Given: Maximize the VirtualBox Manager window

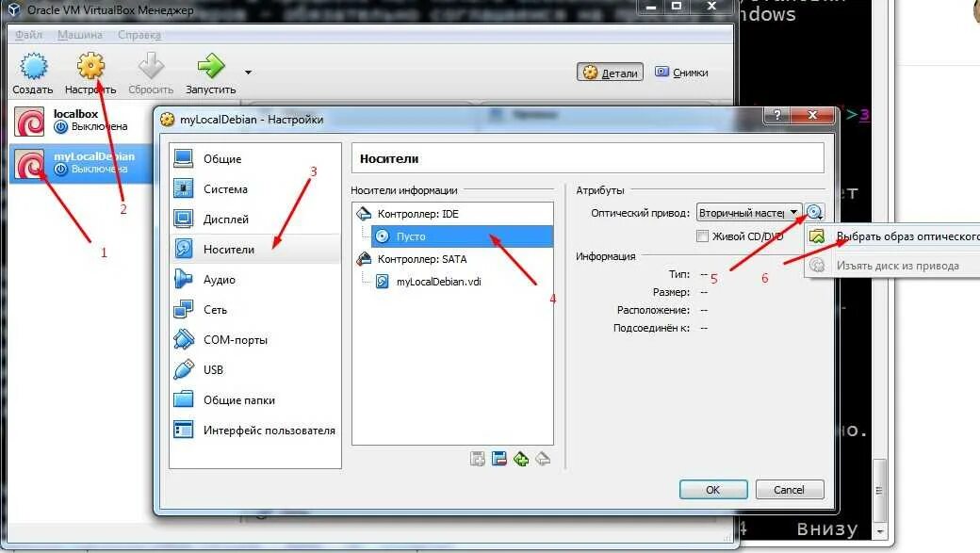Looking at the screenshot, I should pos(677,7).
